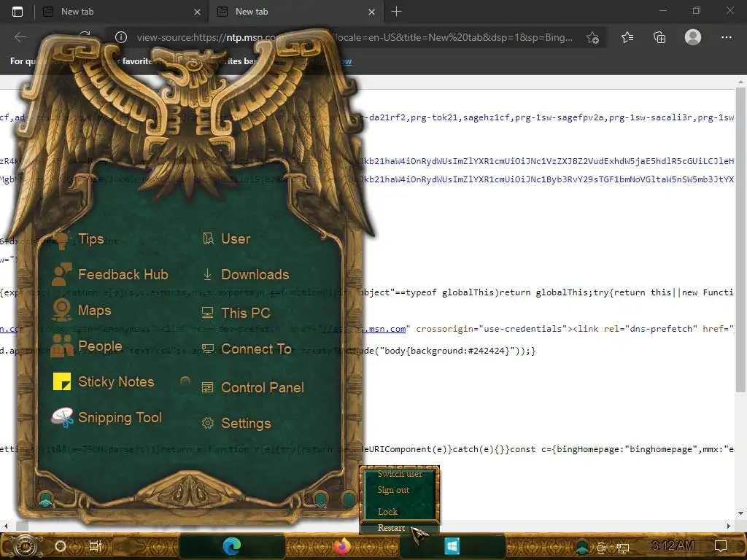Click the 'crossorigin="use-credentials"' source text
This screenshot has height=560, width=747.
(489, 329)
